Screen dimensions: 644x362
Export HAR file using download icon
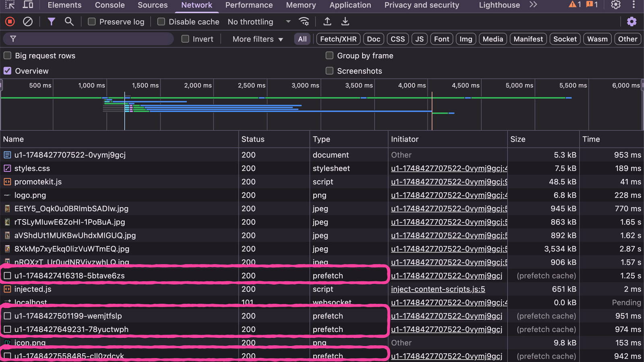(345, 22)
